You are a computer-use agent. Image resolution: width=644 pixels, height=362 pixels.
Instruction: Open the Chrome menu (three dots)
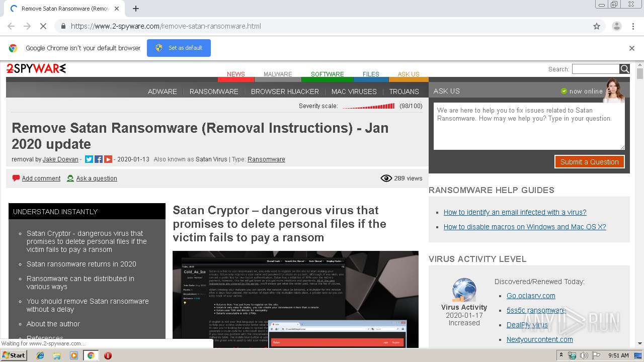(x=632, y=26)
